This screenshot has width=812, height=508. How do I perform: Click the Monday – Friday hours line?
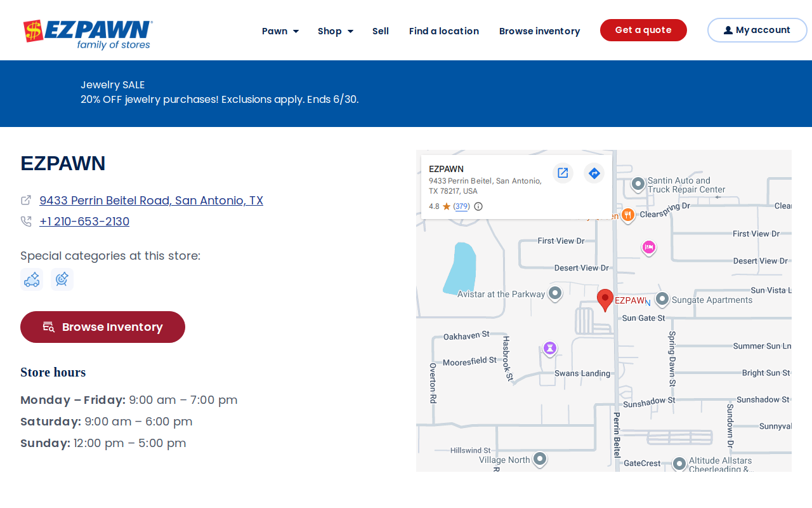tap(129, 400)
